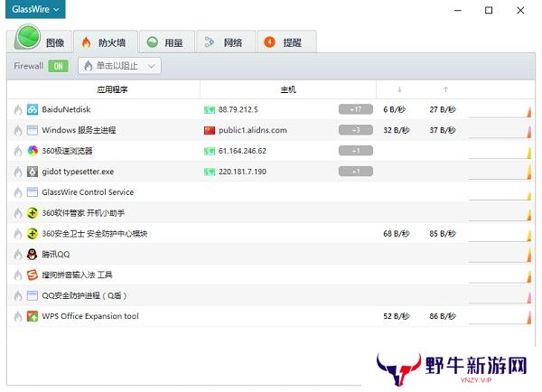Viewport: 542px width, 392px height.
Task: Maximize the GlassWire window
Action: tap(489, 10)
